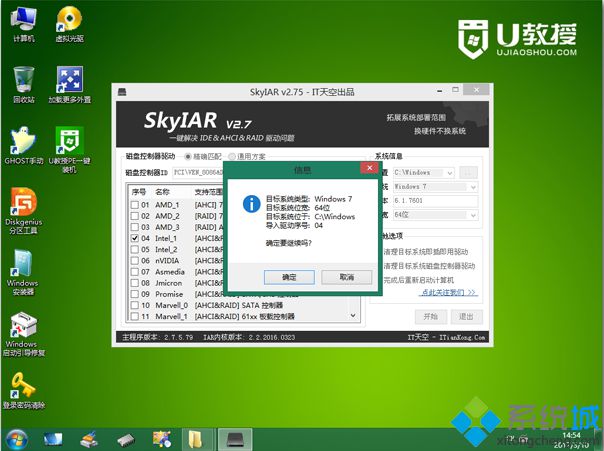
Task: Open the Windows 安装器 icon
Action: [23, 272]
